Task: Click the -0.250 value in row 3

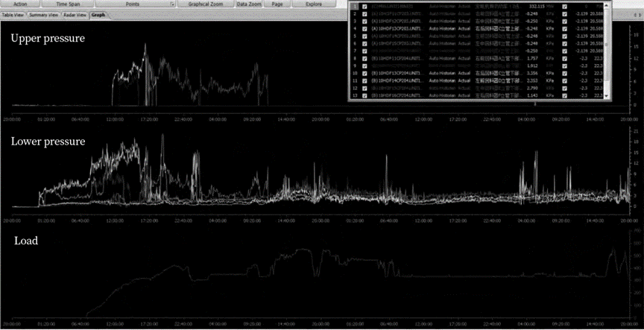Action: [x=531, y=22]
